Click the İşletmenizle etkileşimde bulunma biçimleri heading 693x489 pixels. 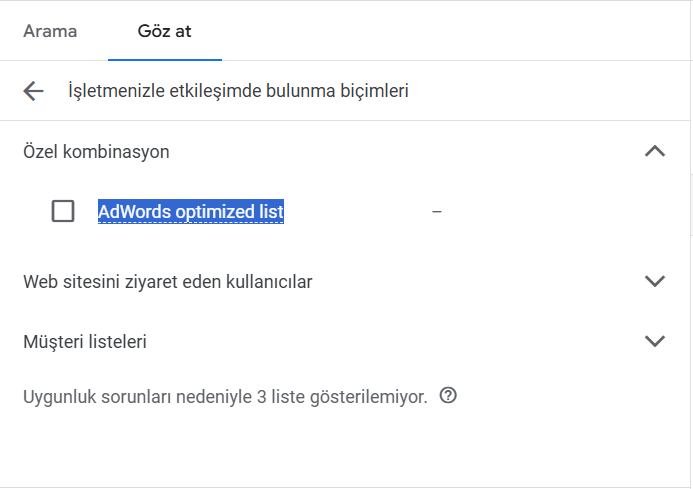[x=238, y=91]
